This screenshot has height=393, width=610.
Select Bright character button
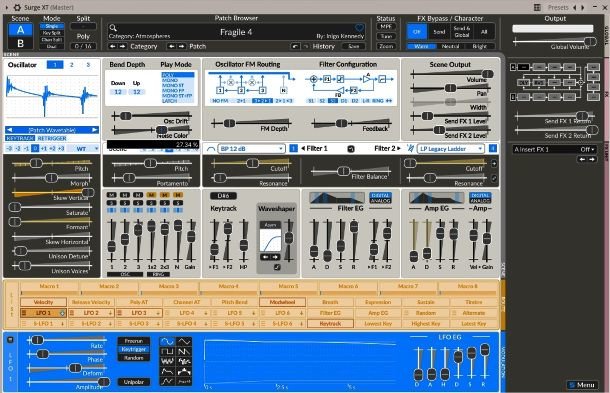pyautogui.click(x=479, y=46)
